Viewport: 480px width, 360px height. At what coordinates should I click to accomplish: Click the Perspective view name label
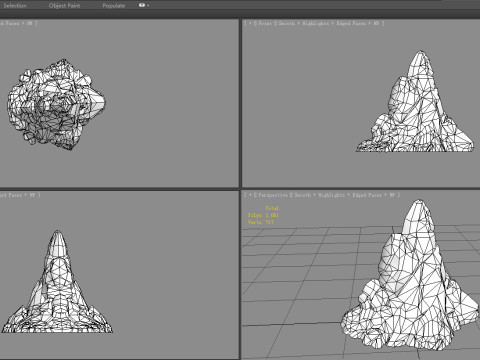273,195
